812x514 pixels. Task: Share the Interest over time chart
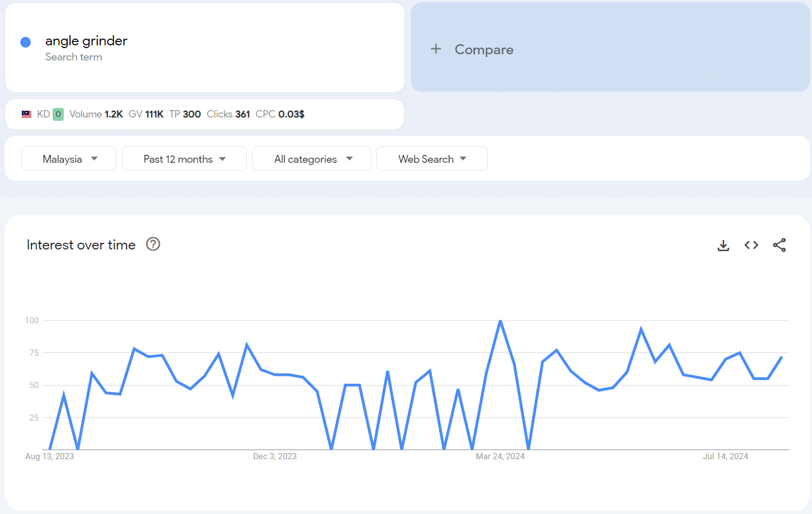[779, 245]
